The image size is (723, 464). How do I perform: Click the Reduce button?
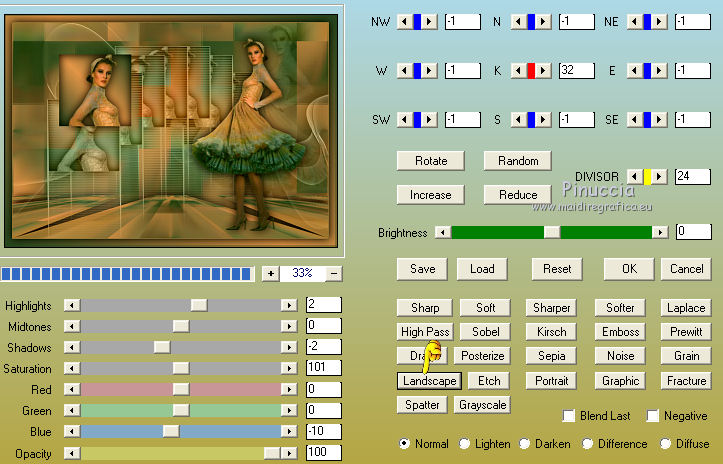pos(518,195)
